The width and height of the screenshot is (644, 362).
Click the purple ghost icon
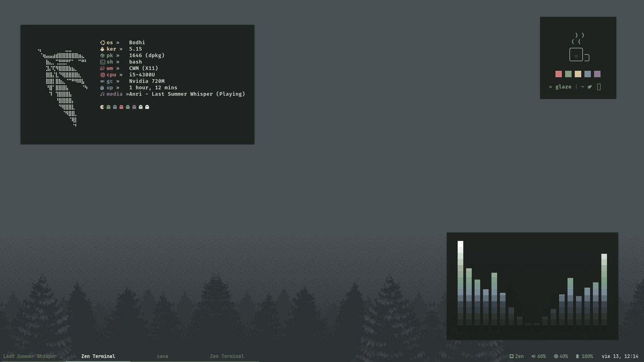[134, 107]
